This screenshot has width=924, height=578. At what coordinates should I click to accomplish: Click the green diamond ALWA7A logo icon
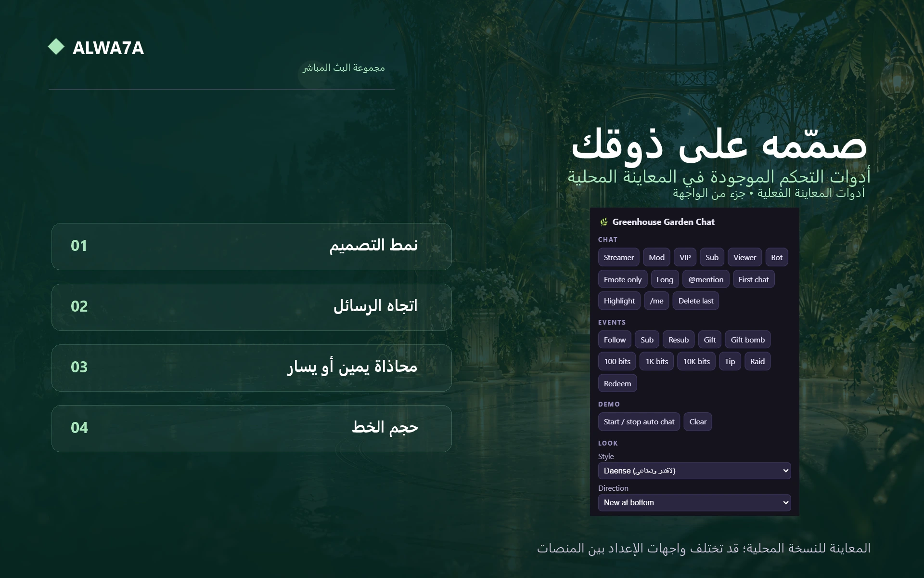coord(56,47)
